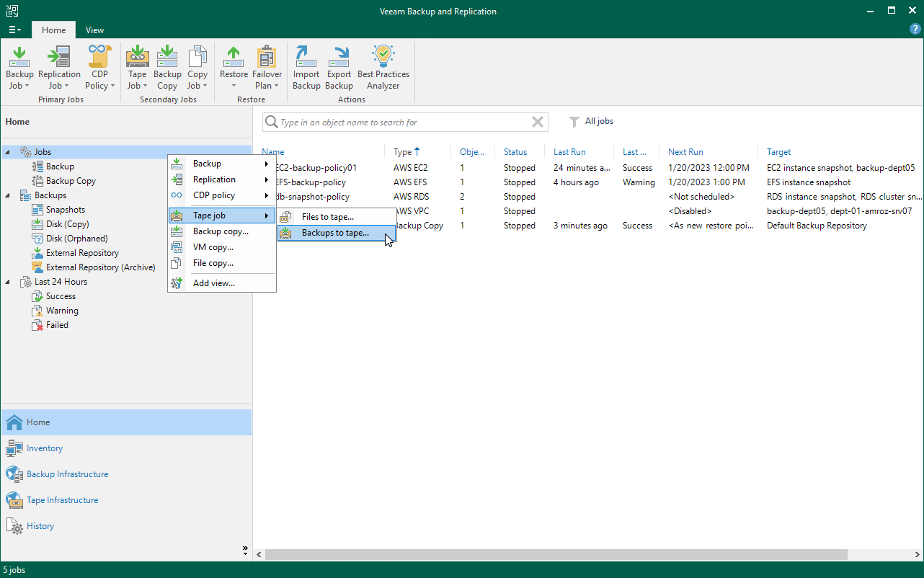Screen dimensions: 924x578
Task: Collapse the Jobs tree node
Action: point(8,152)
